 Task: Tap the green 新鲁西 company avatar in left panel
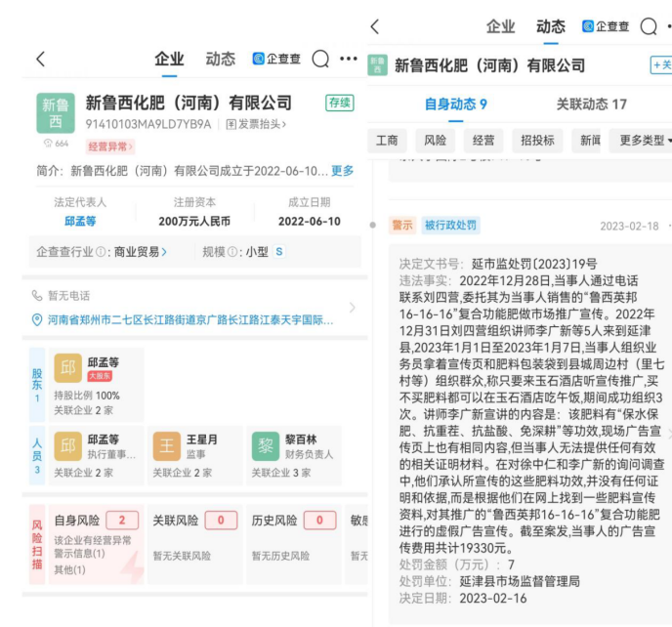(56, 113)
